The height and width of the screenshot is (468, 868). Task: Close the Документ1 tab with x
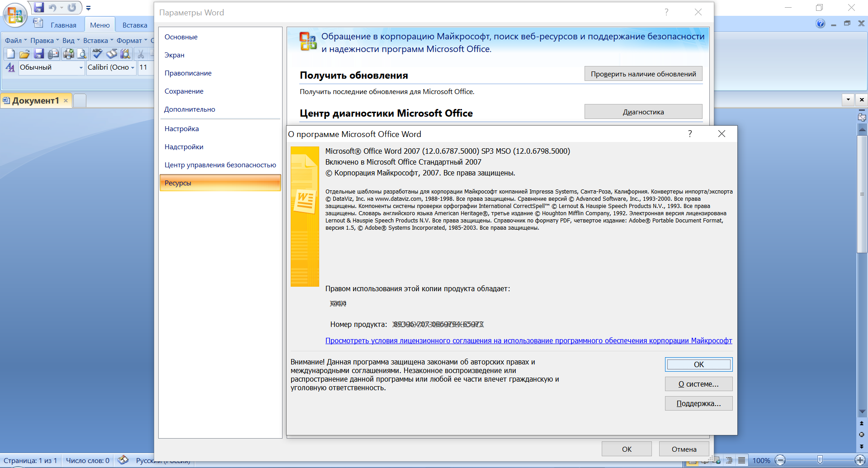[66, 101]
